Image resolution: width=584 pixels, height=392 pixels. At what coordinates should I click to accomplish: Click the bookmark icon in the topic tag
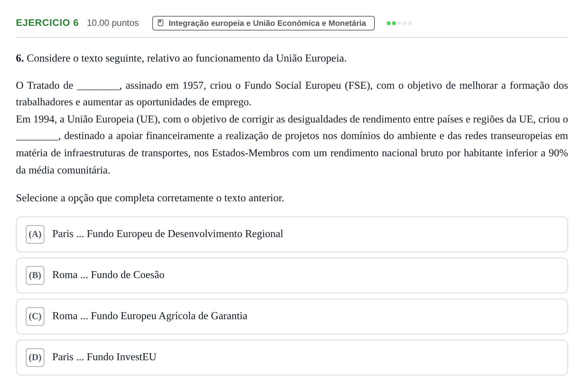click(161, 23)
